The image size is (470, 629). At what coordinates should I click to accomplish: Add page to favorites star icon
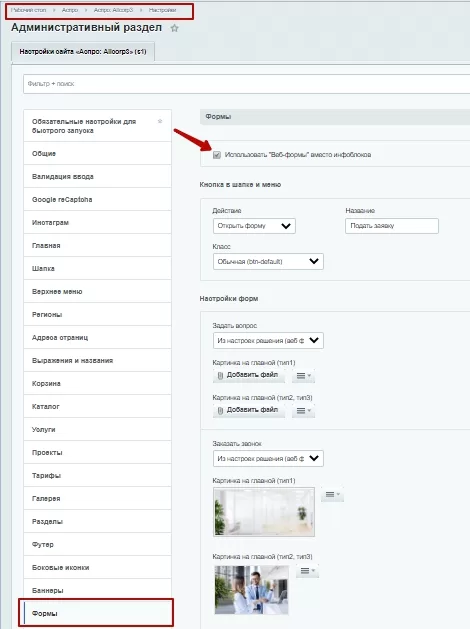(174, 28)
